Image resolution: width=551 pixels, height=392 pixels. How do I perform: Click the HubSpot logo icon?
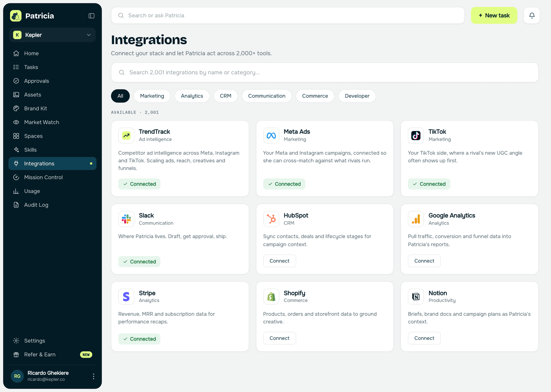pos(271,219)
